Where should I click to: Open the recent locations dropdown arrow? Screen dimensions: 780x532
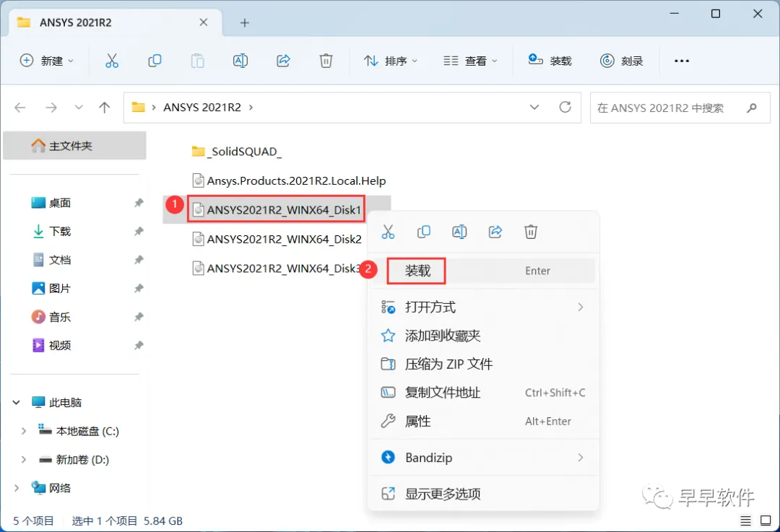click(x=79, y=108)
